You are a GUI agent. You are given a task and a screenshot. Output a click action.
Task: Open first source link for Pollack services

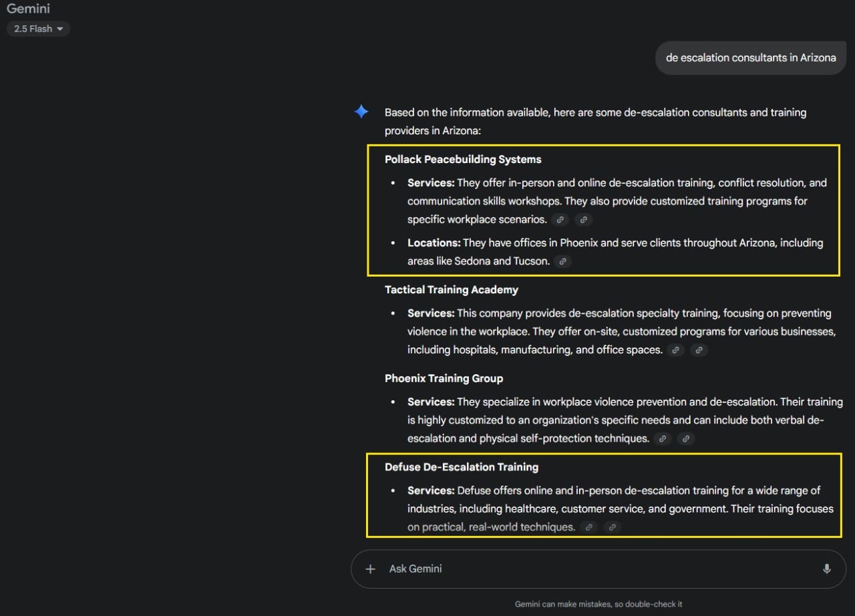(x=560, y=220)
